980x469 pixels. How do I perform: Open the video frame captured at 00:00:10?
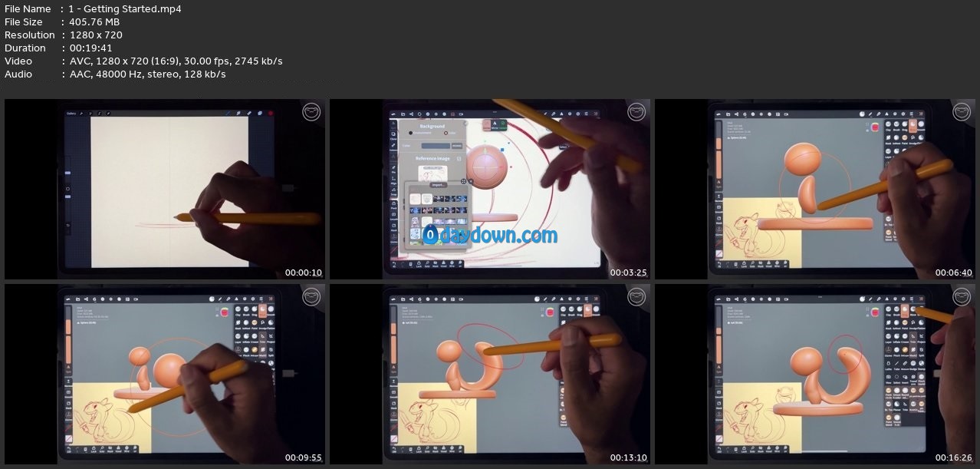pyautogui.click(x=165, y=189)
